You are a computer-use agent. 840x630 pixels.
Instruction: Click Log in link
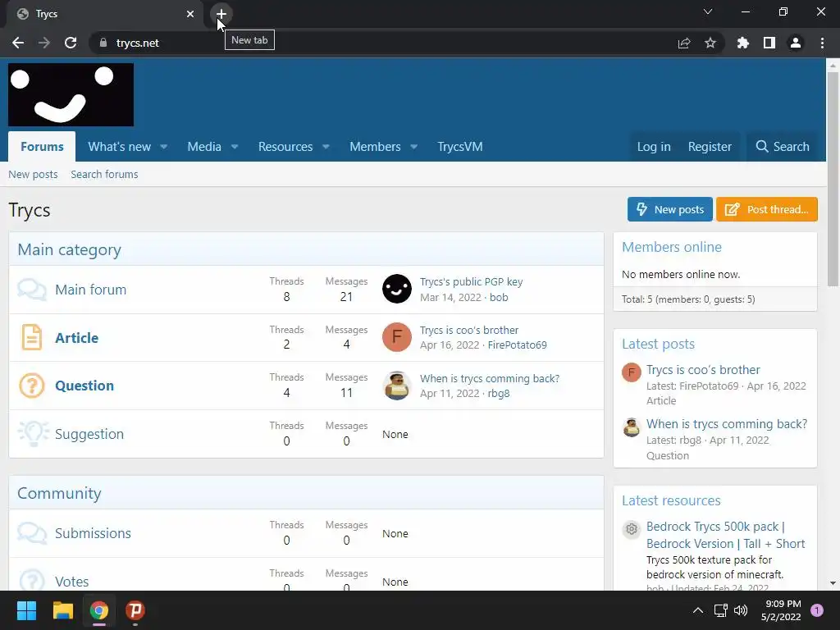click(x=654, y=147)
